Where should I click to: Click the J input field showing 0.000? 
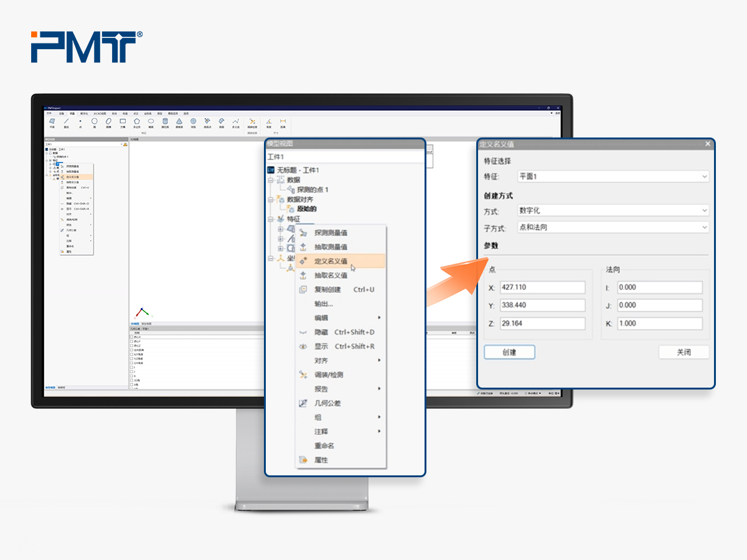[x=659, y=305]
